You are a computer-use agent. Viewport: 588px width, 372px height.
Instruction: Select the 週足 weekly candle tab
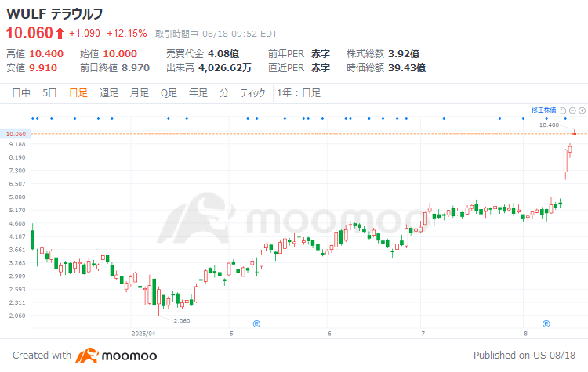[109, 93]
